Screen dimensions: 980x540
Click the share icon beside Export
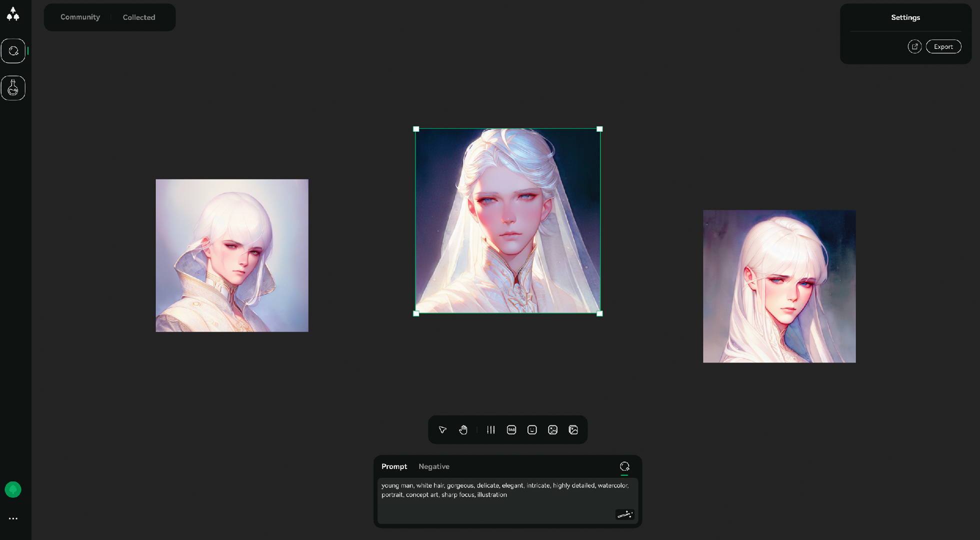[x=914, y=46]
